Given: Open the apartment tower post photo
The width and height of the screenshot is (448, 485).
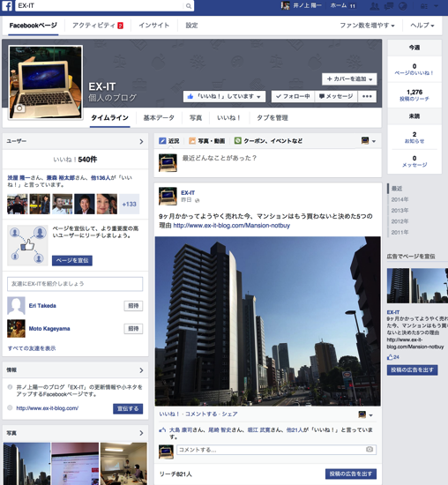Looking at the screenshot, I should (x=267, y=321).
